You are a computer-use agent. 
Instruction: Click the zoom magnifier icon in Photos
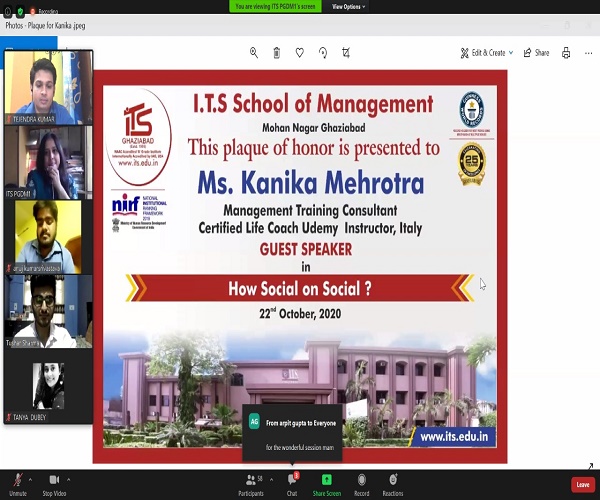(x=254, y=52)
